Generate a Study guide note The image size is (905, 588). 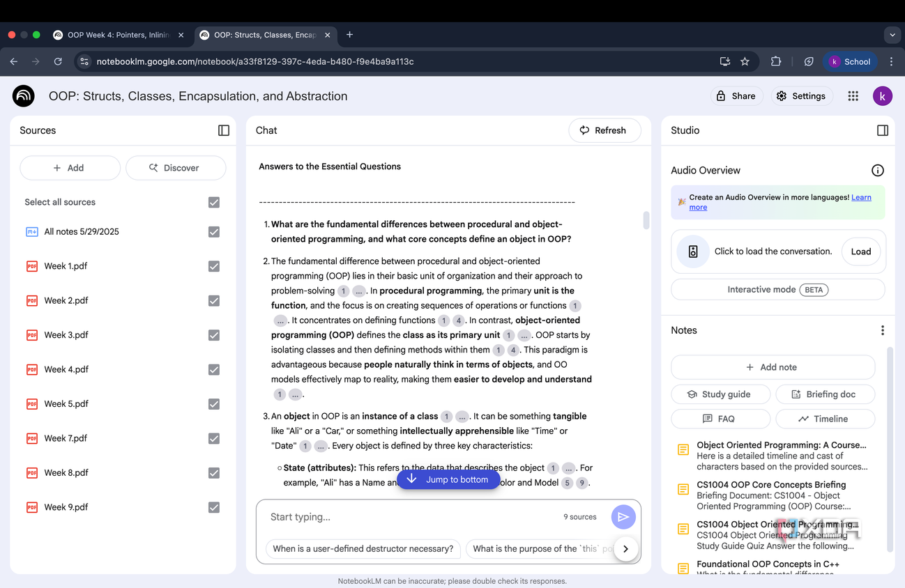coord(720,394)
